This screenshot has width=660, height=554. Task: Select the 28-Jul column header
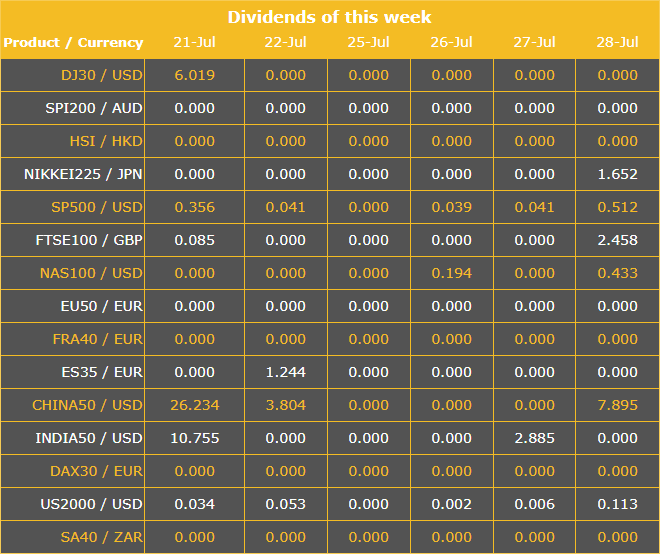click(617, 43)
